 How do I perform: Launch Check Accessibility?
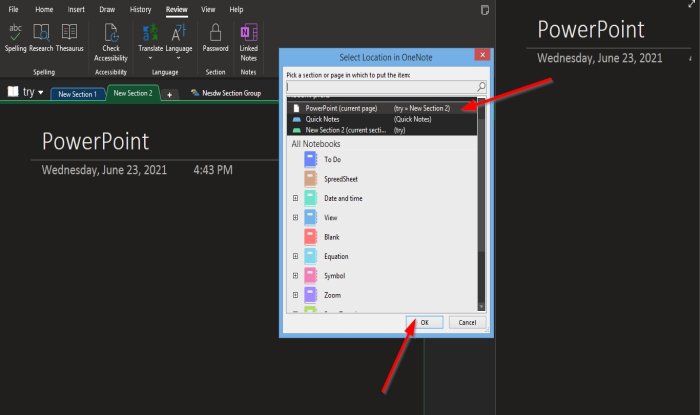(111, 42)
